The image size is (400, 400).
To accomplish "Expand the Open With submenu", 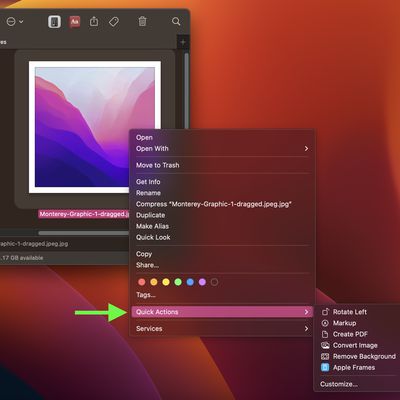I will coord(222,149).
